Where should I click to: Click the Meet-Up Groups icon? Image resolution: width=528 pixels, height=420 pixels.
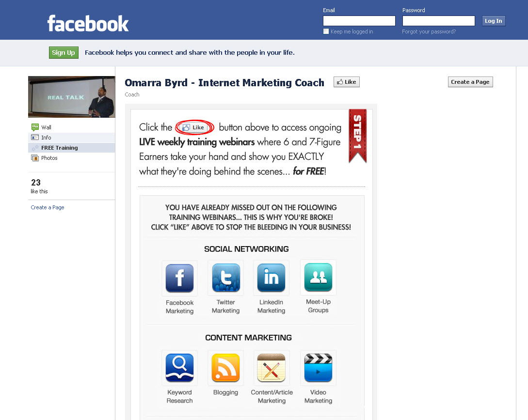318,277
